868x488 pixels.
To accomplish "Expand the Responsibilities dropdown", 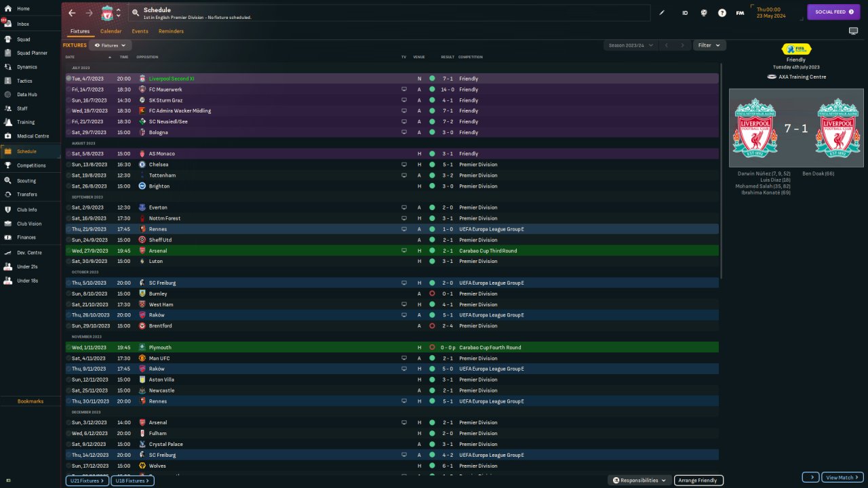I will 639,481.
